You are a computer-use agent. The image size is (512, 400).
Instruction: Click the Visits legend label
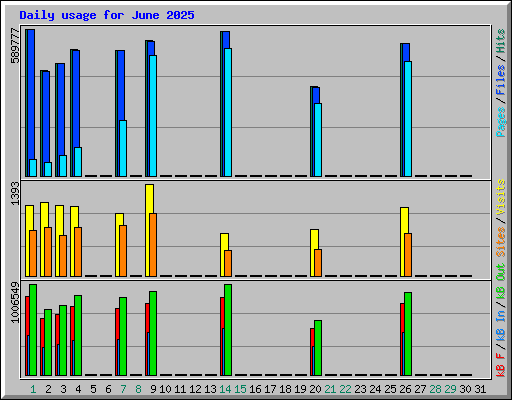(501, 198)
